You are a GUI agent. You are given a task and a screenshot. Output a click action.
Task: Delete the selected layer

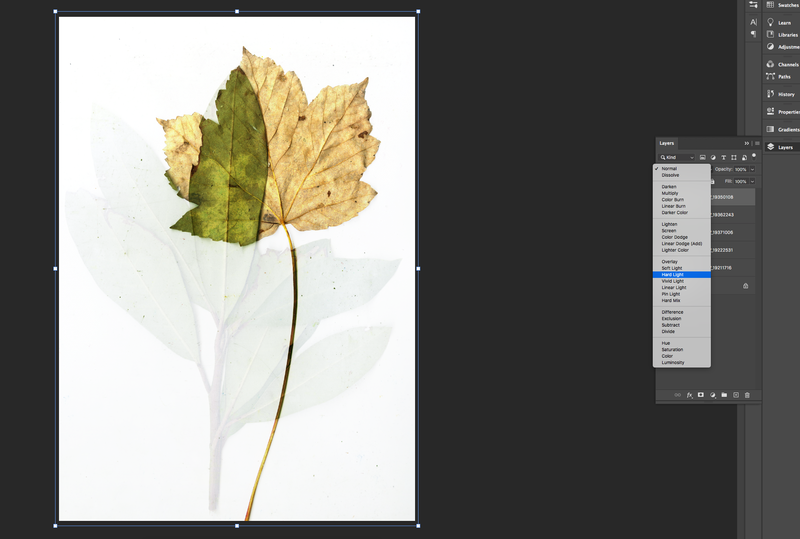pos(747,395)
